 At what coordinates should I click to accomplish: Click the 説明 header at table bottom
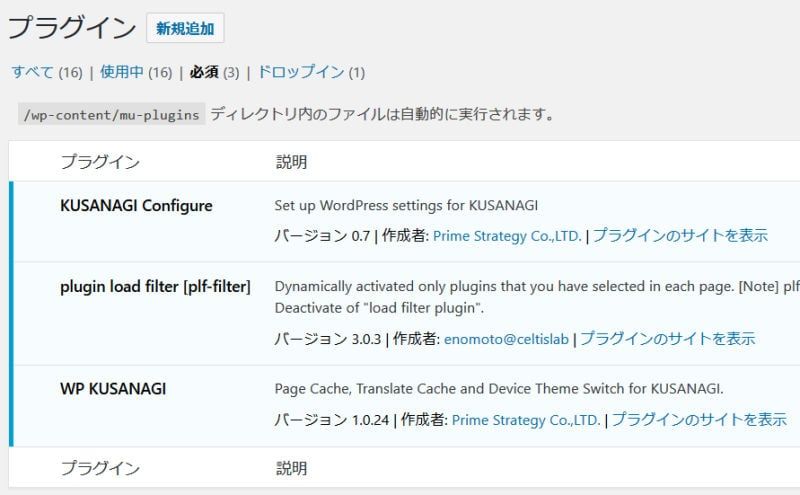(291, 468)
